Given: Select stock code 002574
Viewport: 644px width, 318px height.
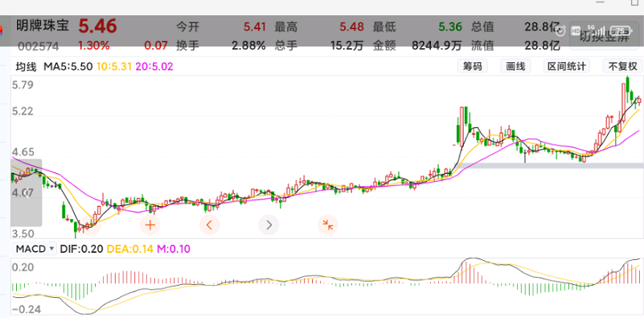Looking at the screenshot, I should [38, 46].
